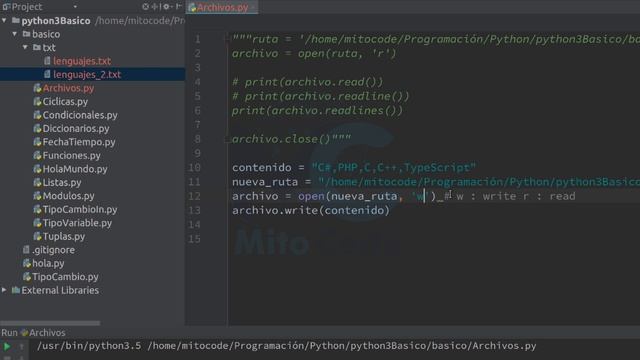Image resolution: width=640 pixels, height=360 pixels.
Task: Open Funciones.py file
Action: click(x=71, y=155)
